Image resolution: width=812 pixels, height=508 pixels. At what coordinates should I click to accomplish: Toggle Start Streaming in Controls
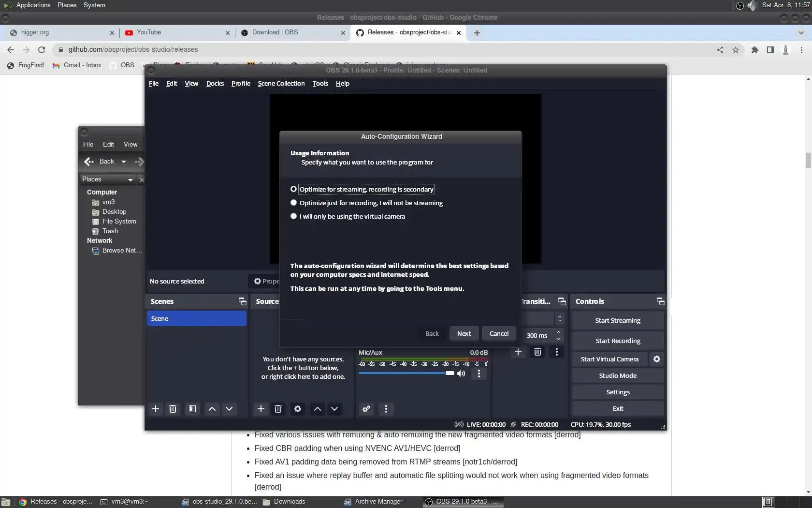coord(618,320)
